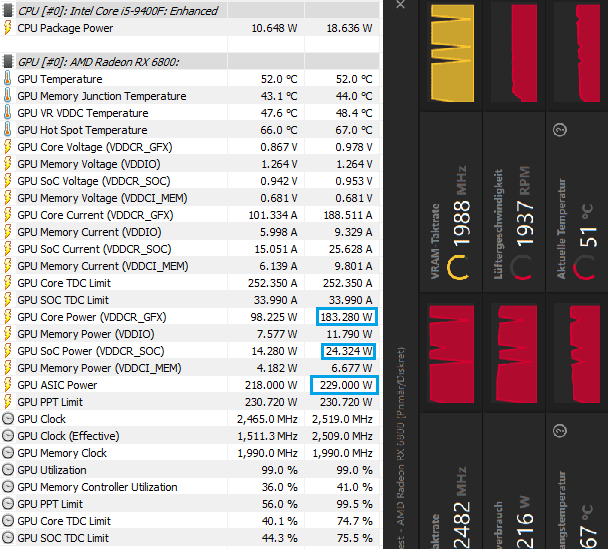Select the CPU Package Power row label
This screenshot has width=608, height=549.
(65, 28)
